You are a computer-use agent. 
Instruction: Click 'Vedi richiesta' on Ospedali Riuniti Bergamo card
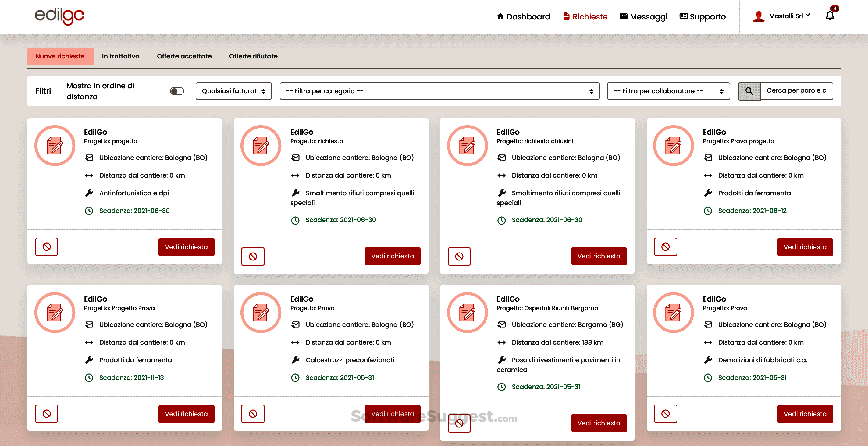[x=599, y=423]
